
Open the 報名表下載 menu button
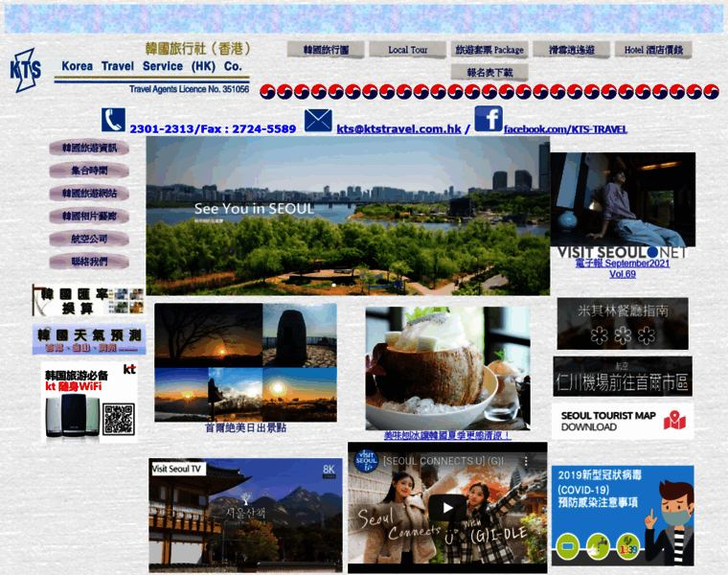coord(489,73)
